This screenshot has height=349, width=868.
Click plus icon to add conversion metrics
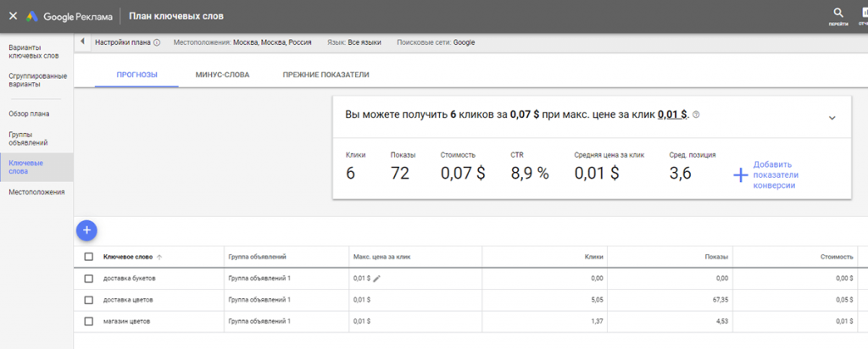tap(740, 174)
